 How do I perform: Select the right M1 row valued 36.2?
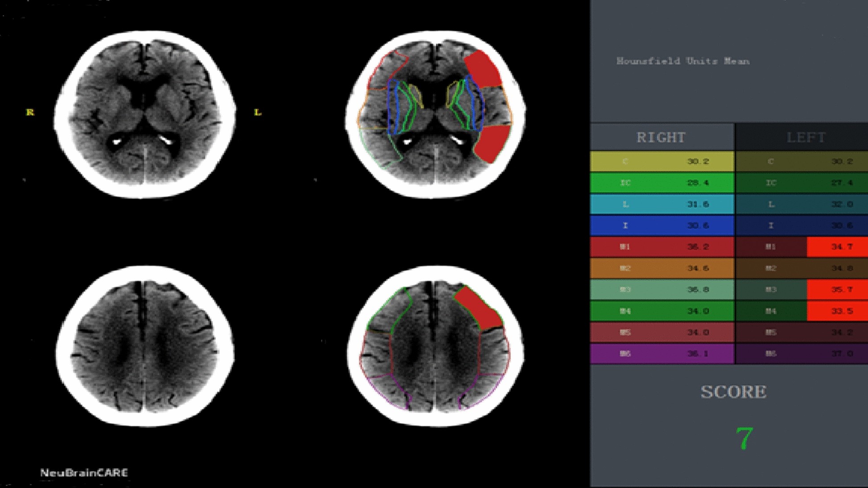coord(662,247)
